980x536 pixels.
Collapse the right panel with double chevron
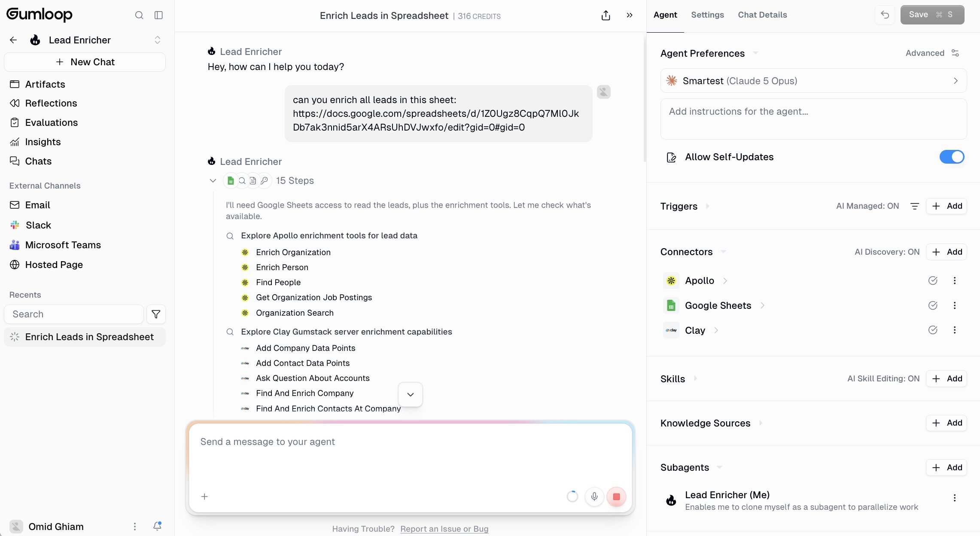[629, 15]
